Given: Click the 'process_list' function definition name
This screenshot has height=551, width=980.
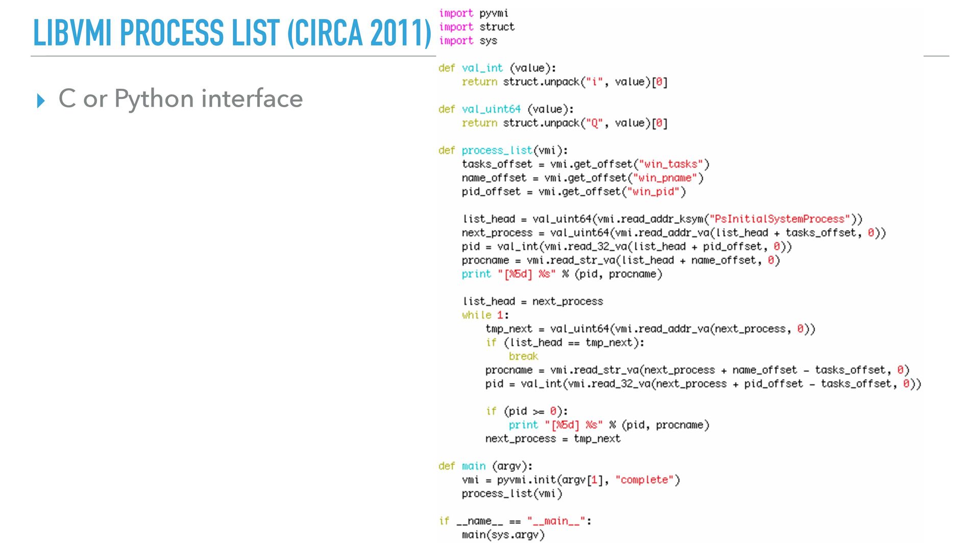Looking at the screenshot, I should (x=496, y=151).
